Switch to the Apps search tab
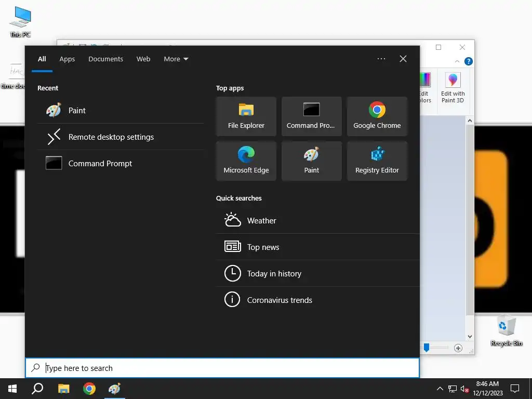Viewport: 532px width, 399px height. (67, 59)
